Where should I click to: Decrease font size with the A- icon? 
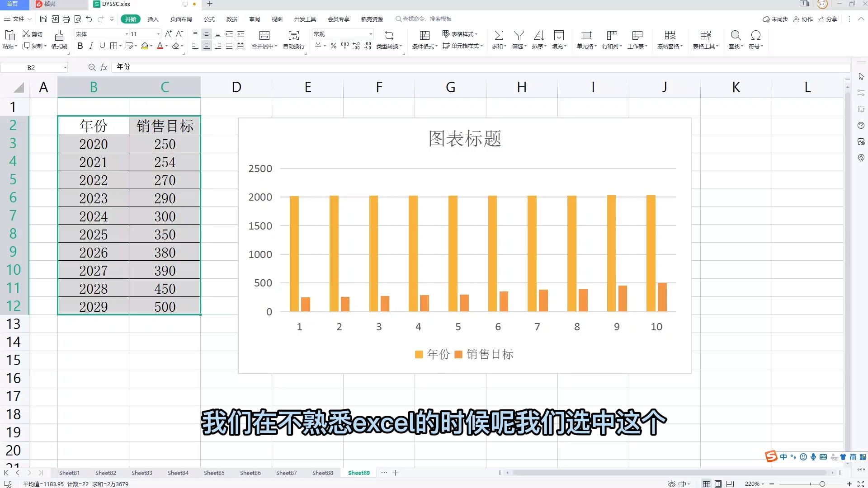click(179, 34)
